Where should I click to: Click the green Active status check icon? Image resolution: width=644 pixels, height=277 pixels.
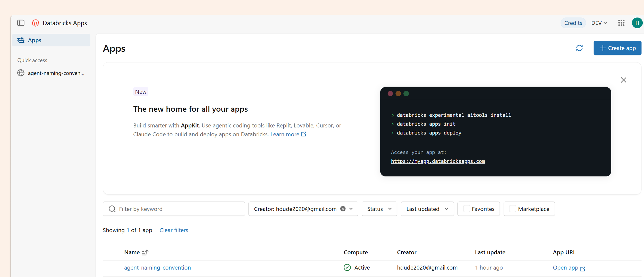[x=347, y=267]
